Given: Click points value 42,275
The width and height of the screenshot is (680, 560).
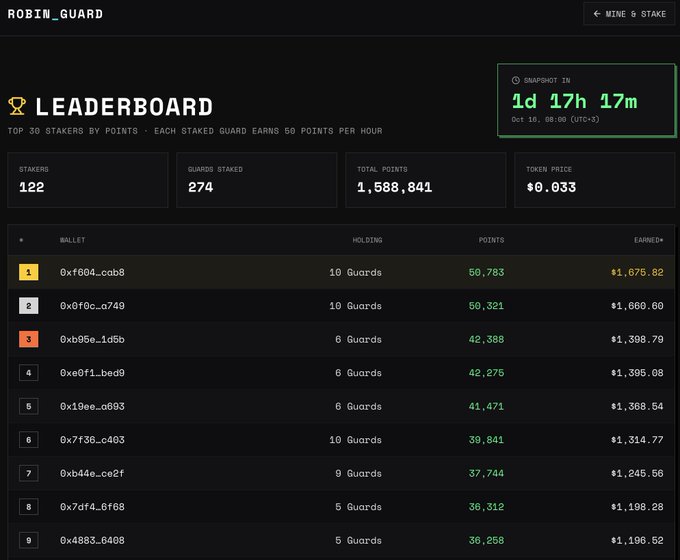Looking at the screenshot, I should 486,373.
